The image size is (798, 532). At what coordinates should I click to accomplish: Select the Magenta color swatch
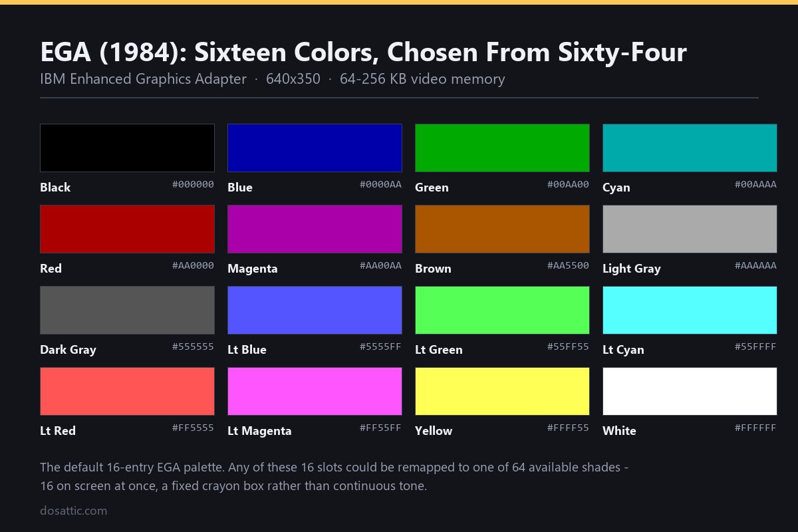[315, 229]
